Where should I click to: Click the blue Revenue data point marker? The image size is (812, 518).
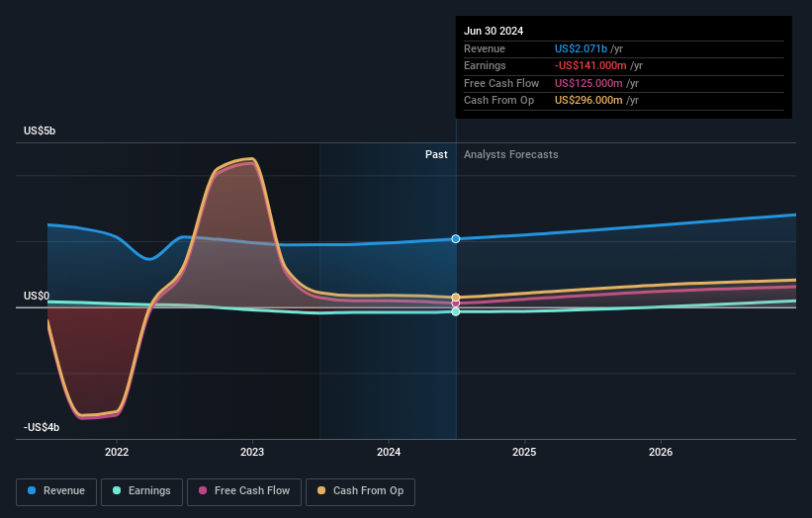point(456,238)
